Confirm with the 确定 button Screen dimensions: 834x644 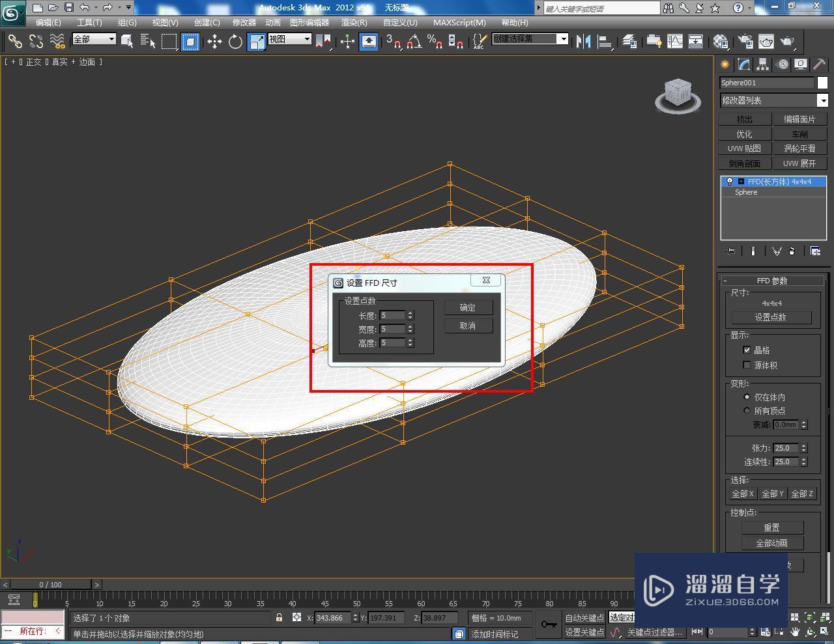(x=468, y=307)
